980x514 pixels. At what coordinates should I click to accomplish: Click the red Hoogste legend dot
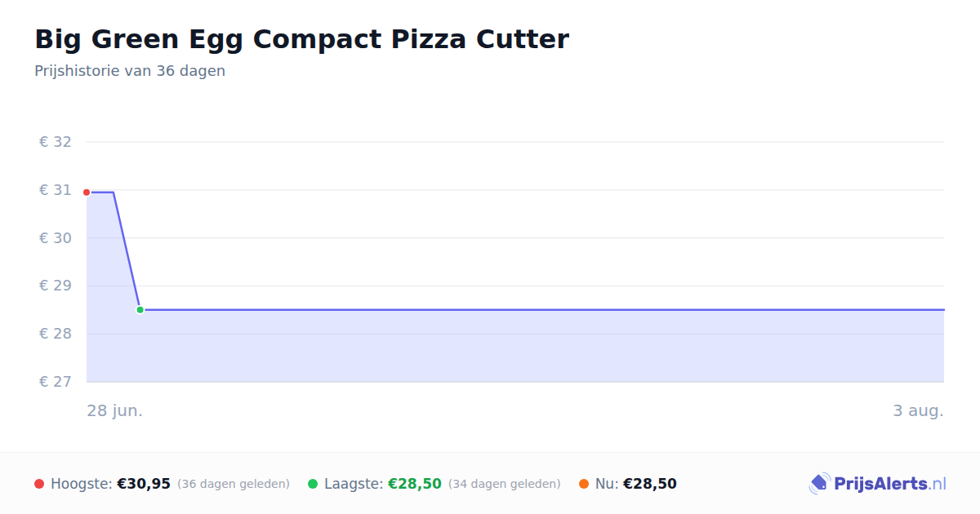(39, 484)
